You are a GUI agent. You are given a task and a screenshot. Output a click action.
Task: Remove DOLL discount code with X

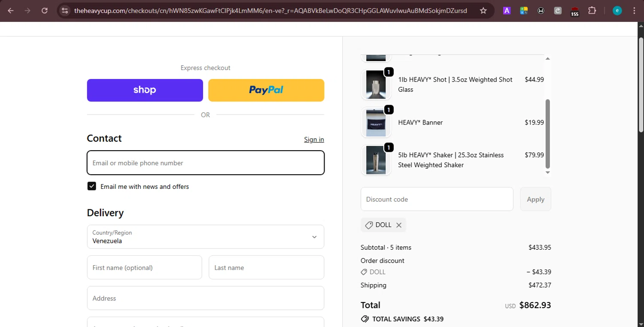(x=399, y=225)
